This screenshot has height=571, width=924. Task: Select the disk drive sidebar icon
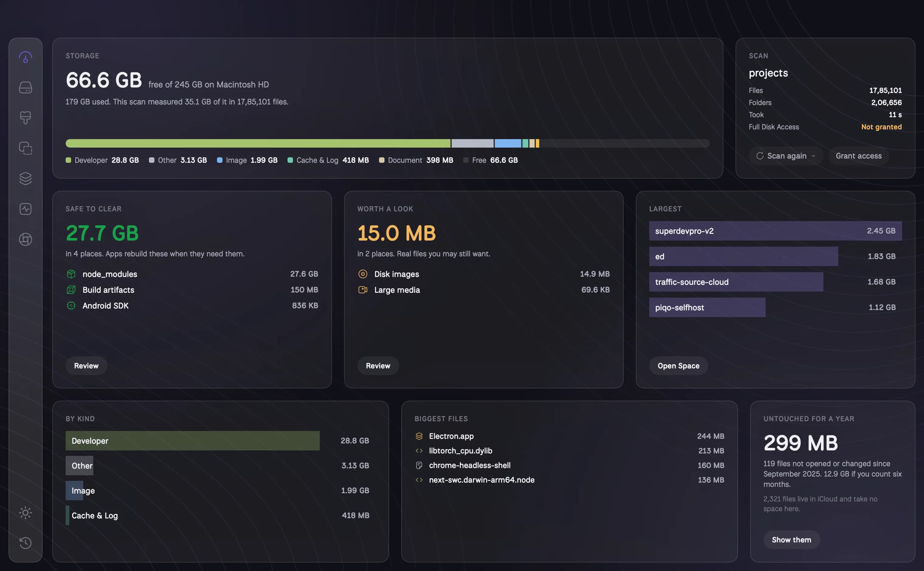[x=25, y=87]
